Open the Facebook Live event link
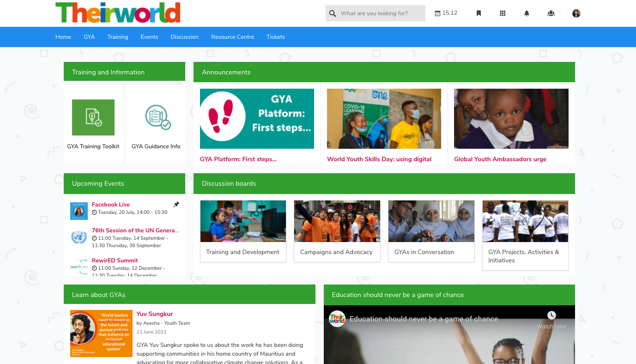The height and width of the screenshot is (364, 636). tap(111, 205)
